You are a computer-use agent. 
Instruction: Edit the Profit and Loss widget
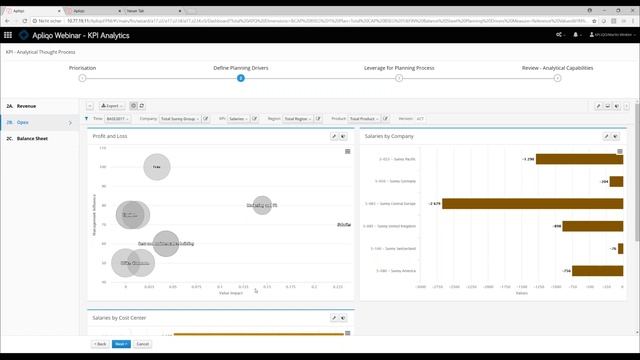(x=334, y=136)
